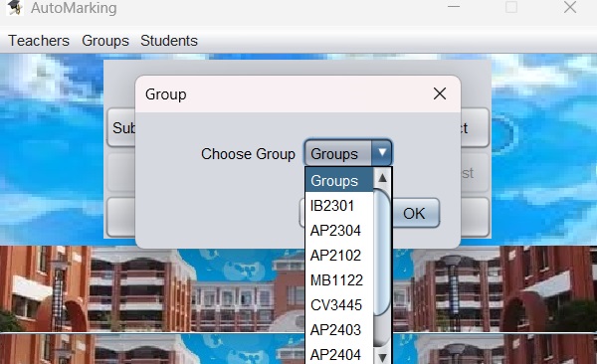
Task: Select AP2404 group entry
Action: click(x=339, y=354)
